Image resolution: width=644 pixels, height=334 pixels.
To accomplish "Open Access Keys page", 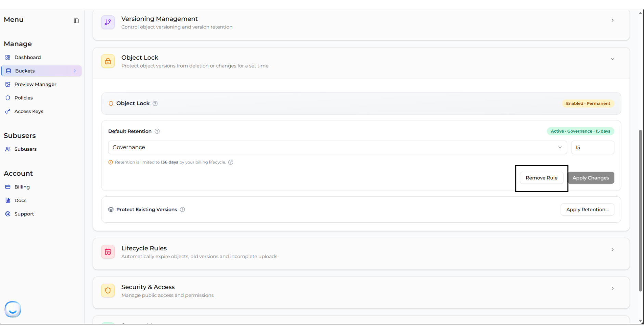I will [29, 111].
